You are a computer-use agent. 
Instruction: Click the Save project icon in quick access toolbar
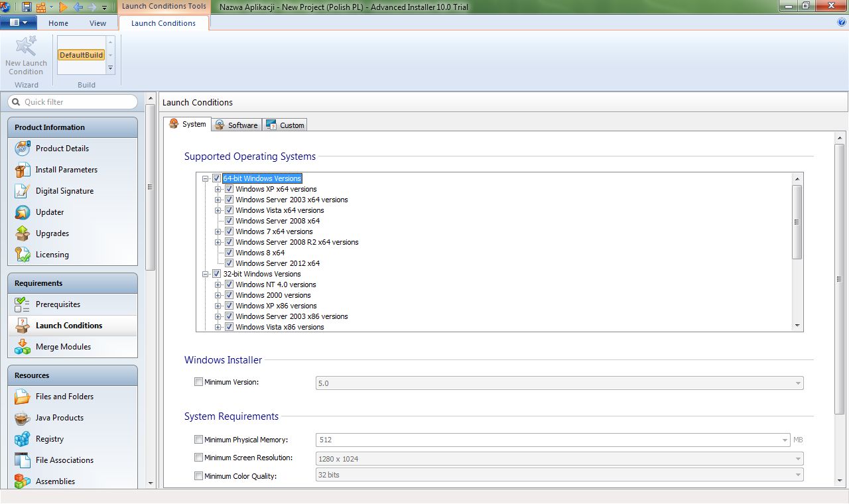click(27, 7)
